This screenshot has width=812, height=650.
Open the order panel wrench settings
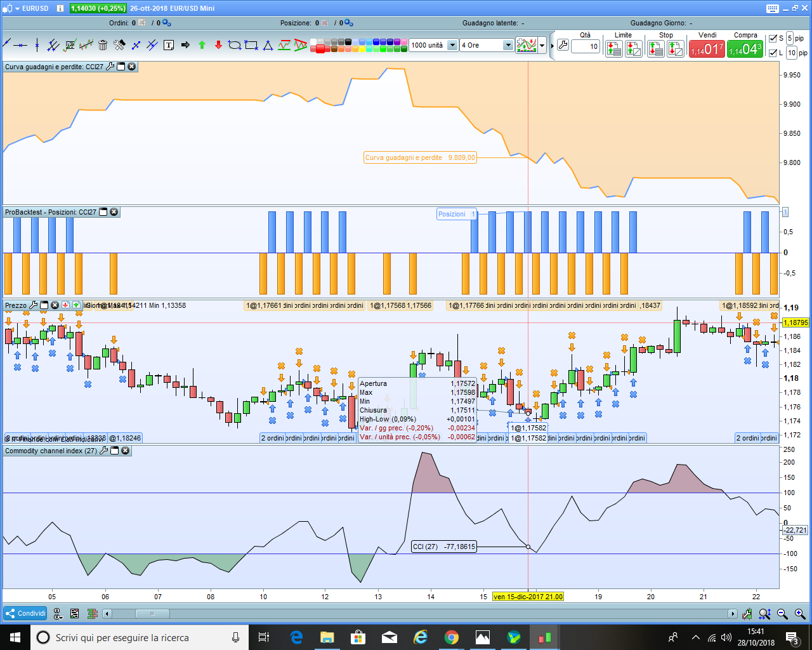563,46
